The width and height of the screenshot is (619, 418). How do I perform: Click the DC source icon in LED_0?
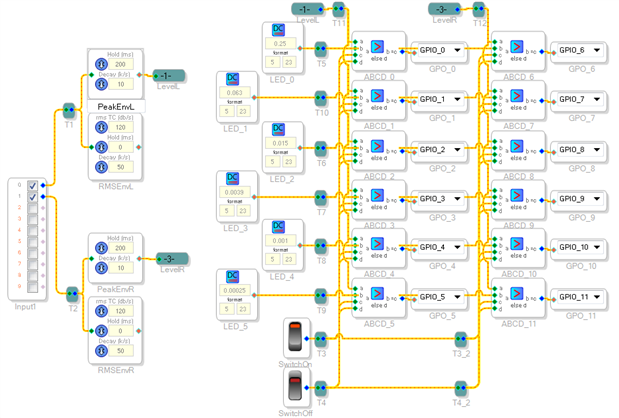coord(278,30)
